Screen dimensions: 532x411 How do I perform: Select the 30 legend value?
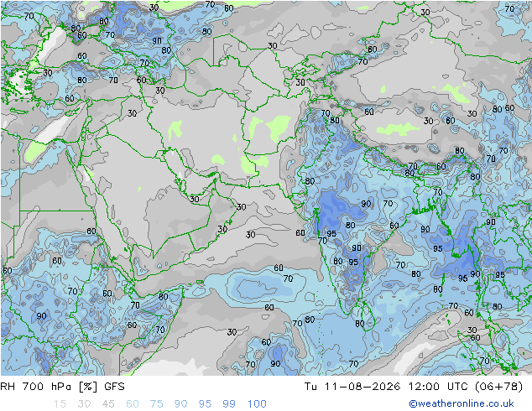(x=84, y=404)
